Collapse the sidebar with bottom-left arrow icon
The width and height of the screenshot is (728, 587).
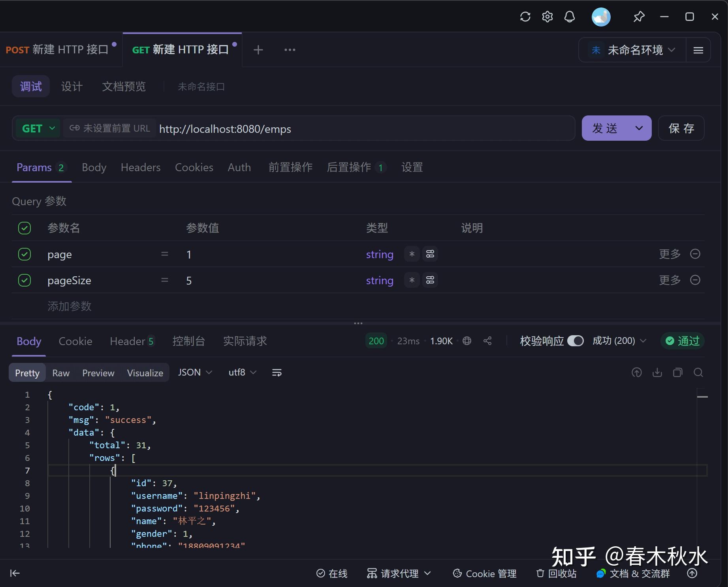15,573
